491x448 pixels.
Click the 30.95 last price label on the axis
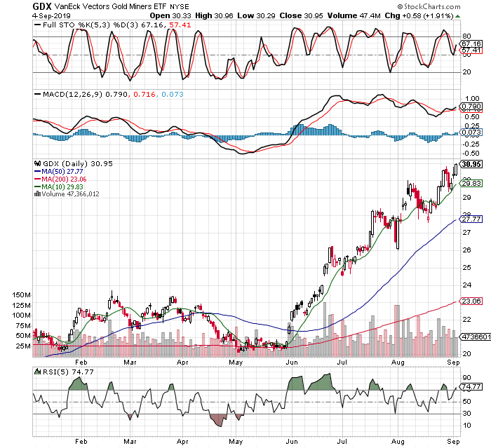click(471, 164)
